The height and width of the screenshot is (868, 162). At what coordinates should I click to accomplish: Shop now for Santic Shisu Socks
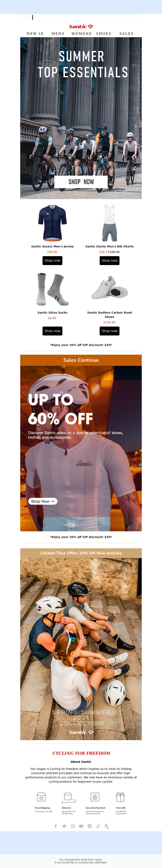(52, 331)
